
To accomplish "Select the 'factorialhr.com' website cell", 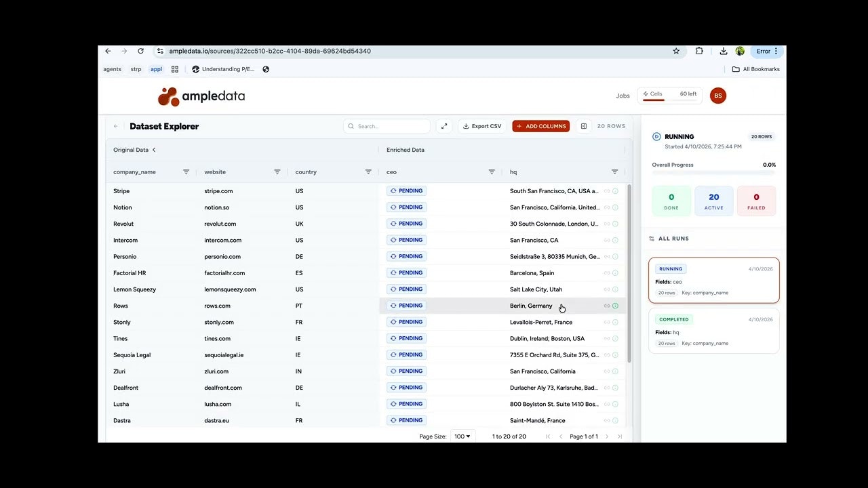I will 224,273.
